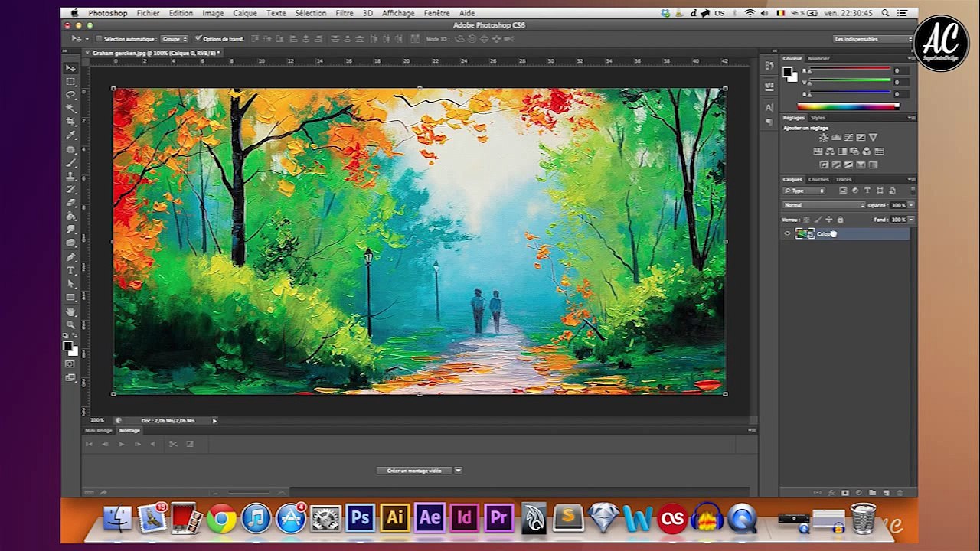
Task: Open Google Chrome from the Dock
Action: coord(221,519)
